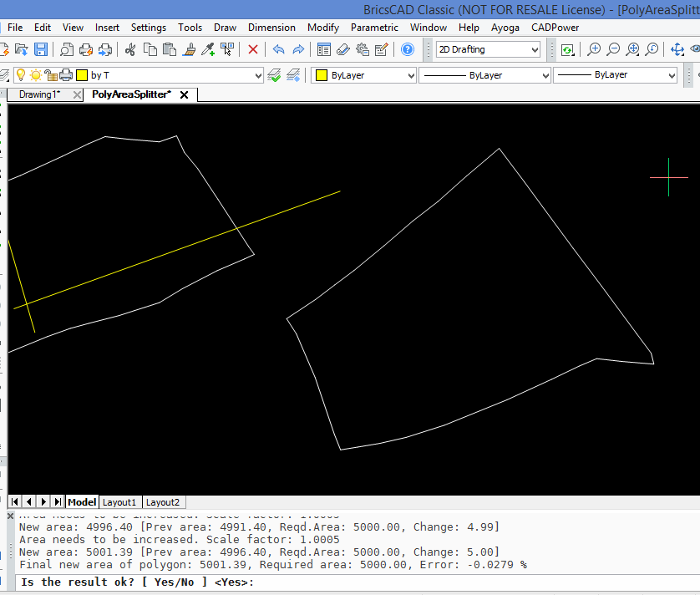The image size is (700, 595).
Task: Click the yellow layer color swatch
Action: (81, 75)
